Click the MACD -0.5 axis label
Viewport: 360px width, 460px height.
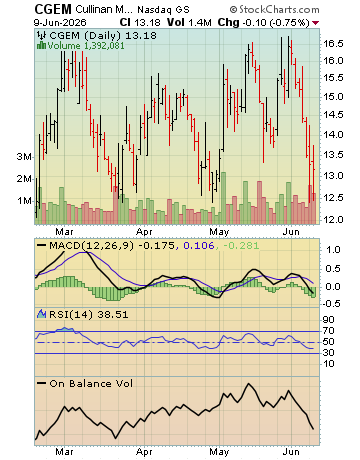point(331,303)
